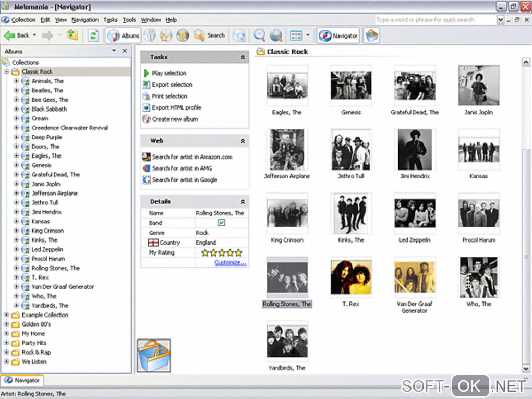
Task: Set My Rating to five stars
Action: pyautogui.click(x=239, y=253)
